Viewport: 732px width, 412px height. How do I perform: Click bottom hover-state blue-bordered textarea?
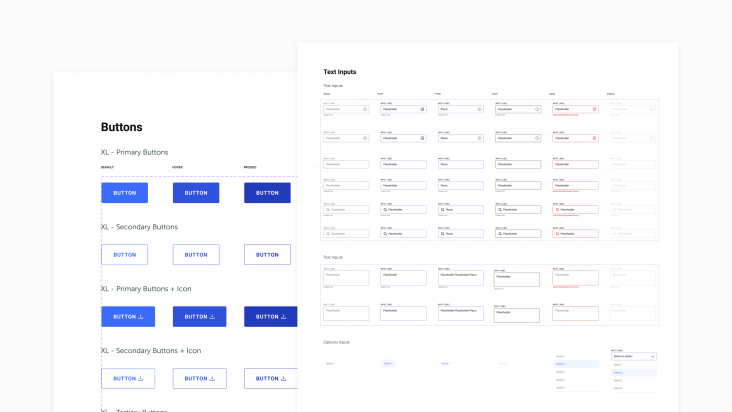[x=403, y=313]
